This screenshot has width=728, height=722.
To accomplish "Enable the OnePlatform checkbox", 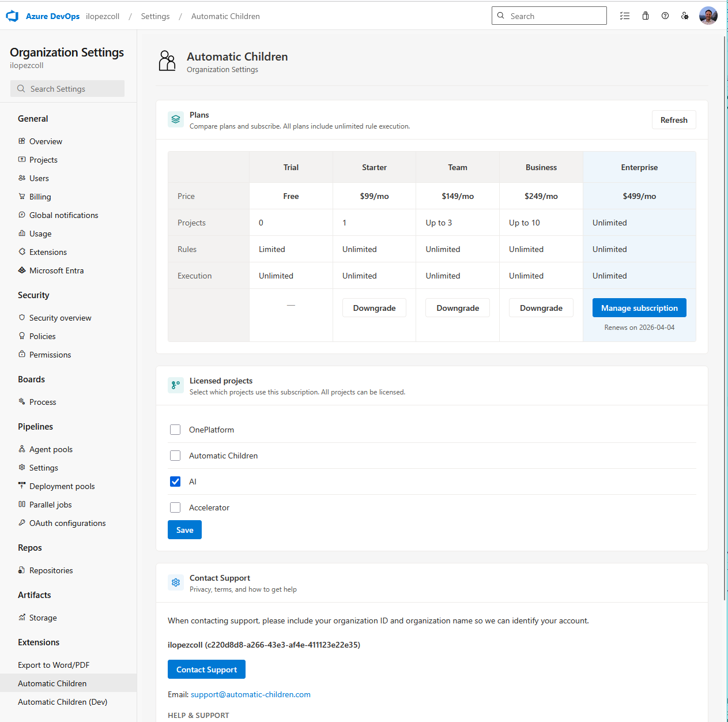I will pos(175,430).
